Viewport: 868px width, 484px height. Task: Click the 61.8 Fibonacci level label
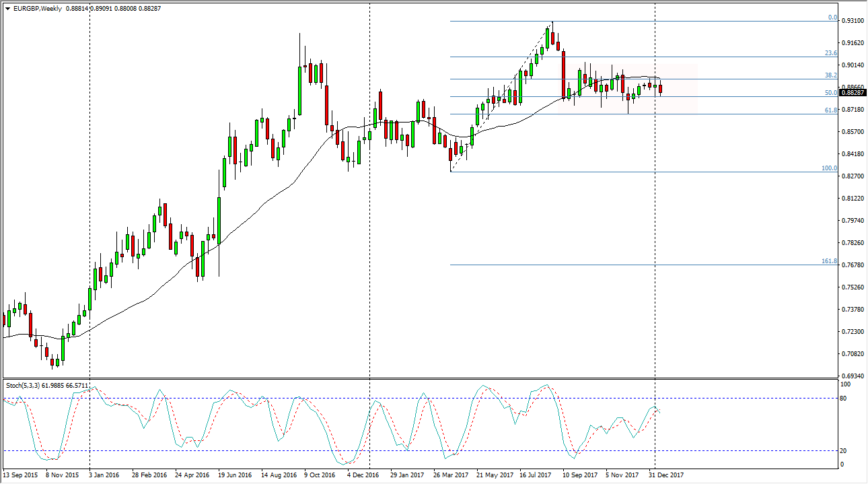830,110
